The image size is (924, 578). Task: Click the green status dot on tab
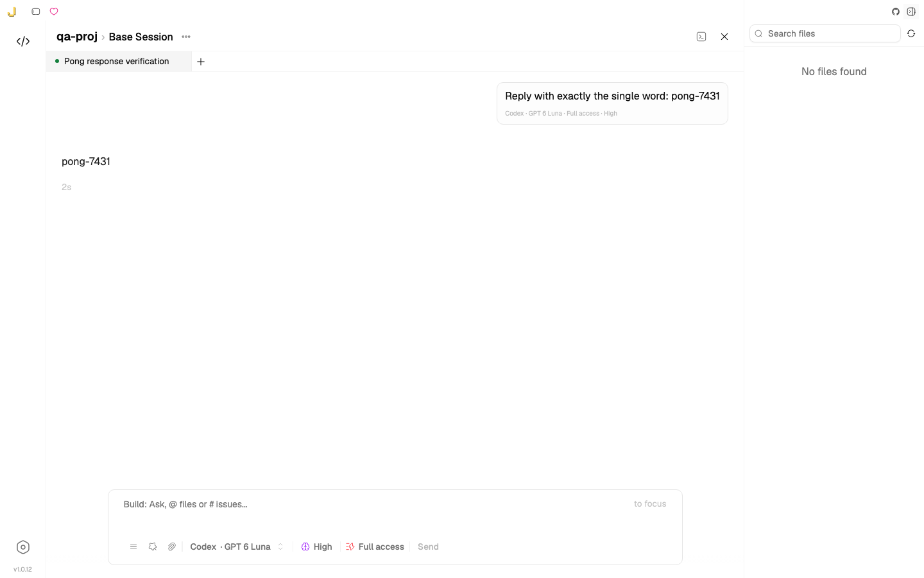click(57, 61)
